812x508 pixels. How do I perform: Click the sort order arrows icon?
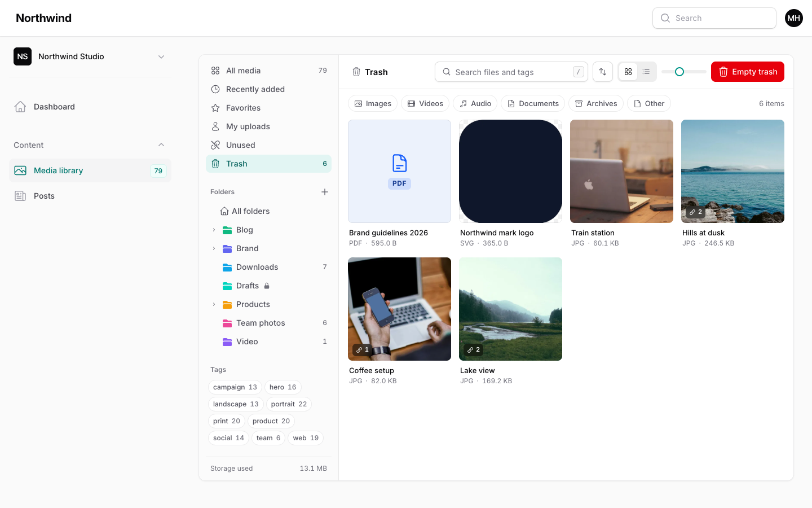603,72
